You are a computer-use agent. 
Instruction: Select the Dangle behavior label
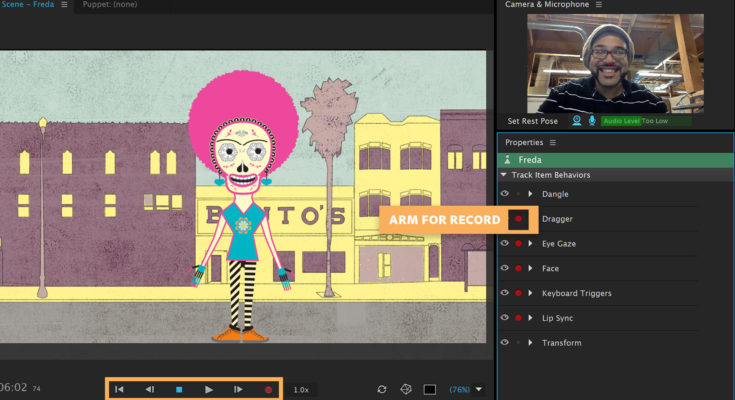click(x=555, y=194)
